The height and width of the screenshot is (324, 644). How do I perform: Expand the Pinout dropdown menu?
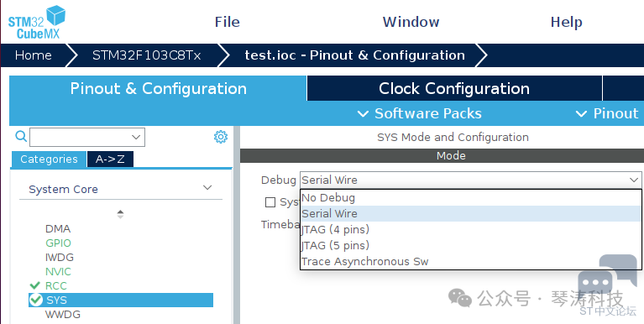[x=607, y=113]
